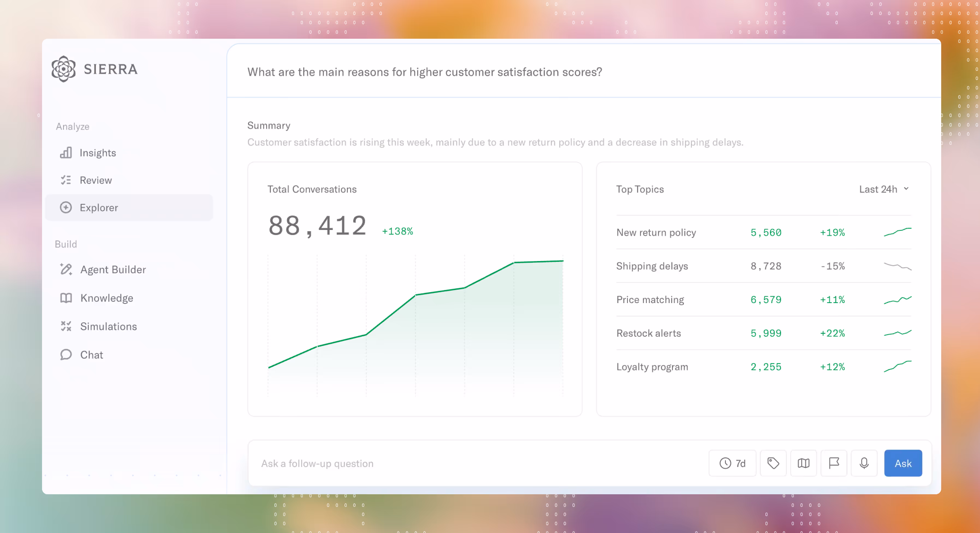Click the 5,999 conversations count
980x533 pixels.
(x=766, y=333)
